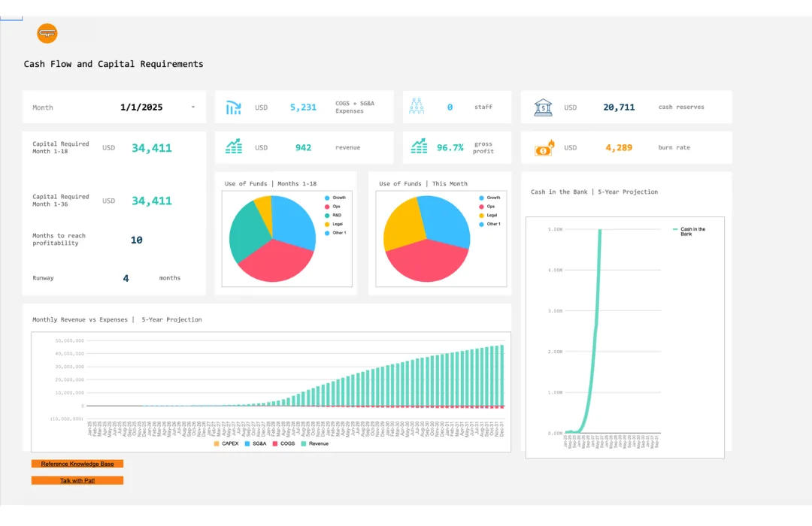Click Growth legend swatch in This Month chart
This screenshot has width=812, height=526.
482,198
